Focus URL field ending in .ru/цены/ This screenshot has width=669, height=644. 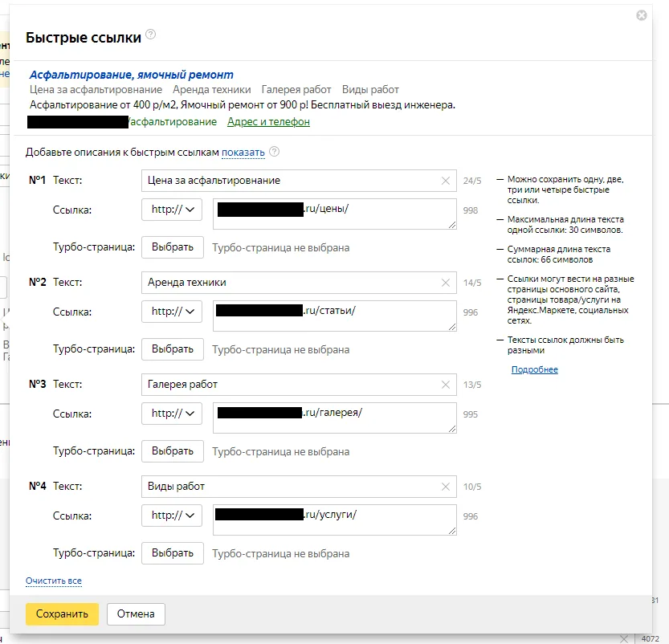[x=335, y=214]
